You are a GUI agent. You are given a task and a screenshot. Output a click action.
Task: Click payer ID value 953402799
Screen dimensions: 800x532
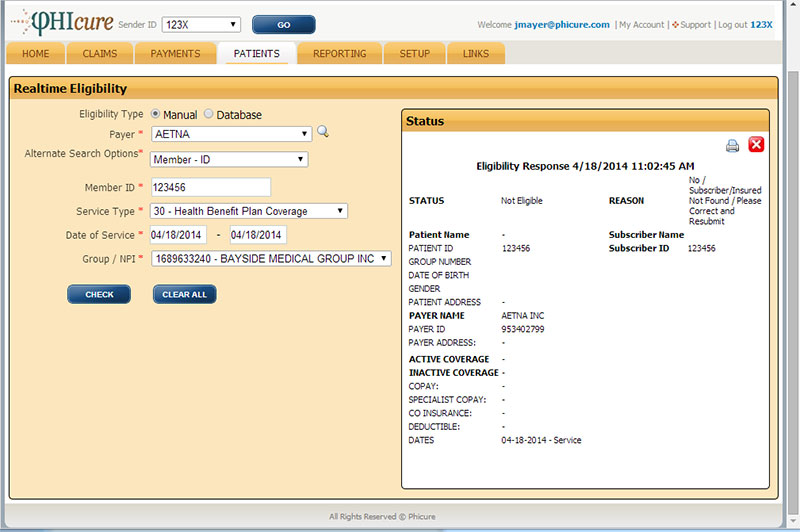point(522,329)
